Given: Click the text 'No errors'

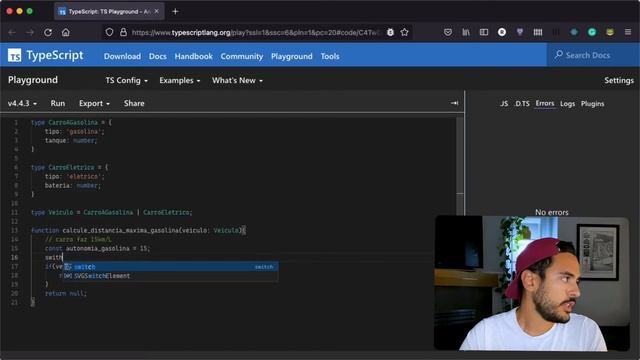Looking at the screenshot, I should [551, 212].
